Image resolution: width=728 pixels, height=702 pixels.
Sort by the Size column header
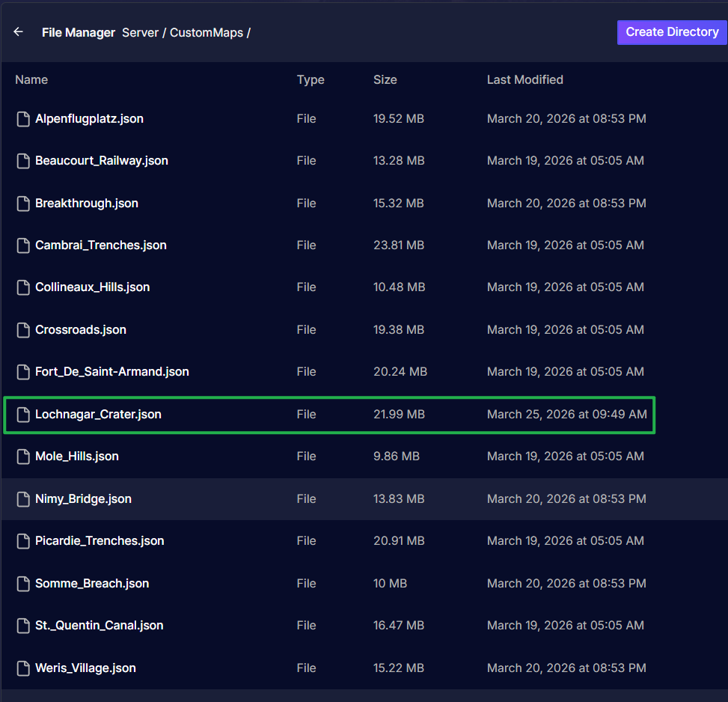pyautogui.click(x=385, y=79)
